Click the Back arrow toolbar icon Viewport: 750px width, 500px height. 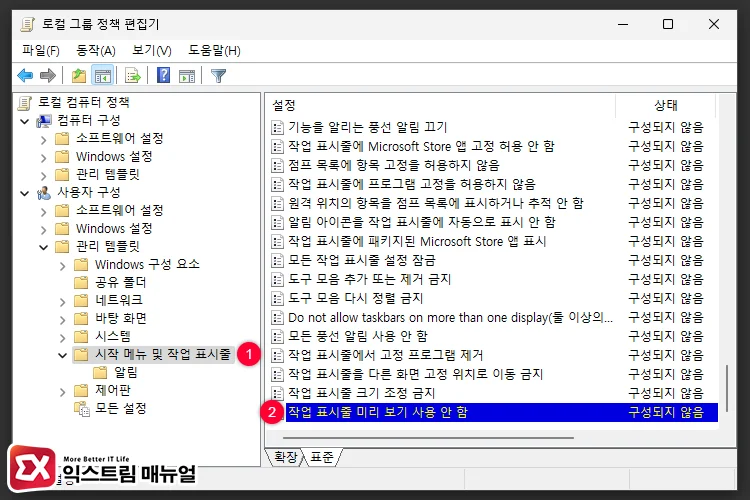pos(24,76)
